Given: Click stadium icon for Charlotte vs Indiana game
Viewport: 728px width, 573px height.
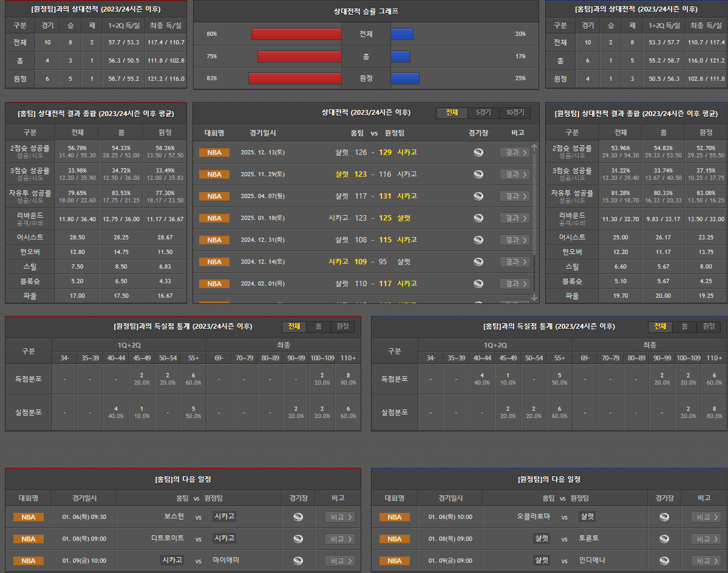Looking at the screenshot, I should pyautogui.click(x=664, y=561).
